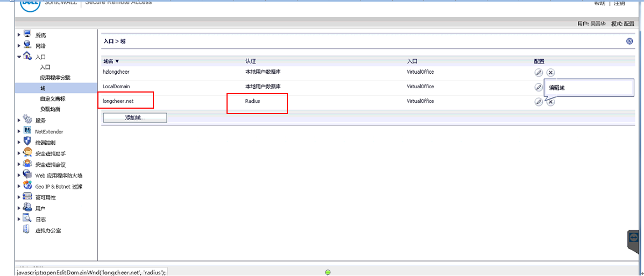The width and height of the screenshot is (644, 276).
Task: Click the 添加域... button
Action: (x=135, y=117)
